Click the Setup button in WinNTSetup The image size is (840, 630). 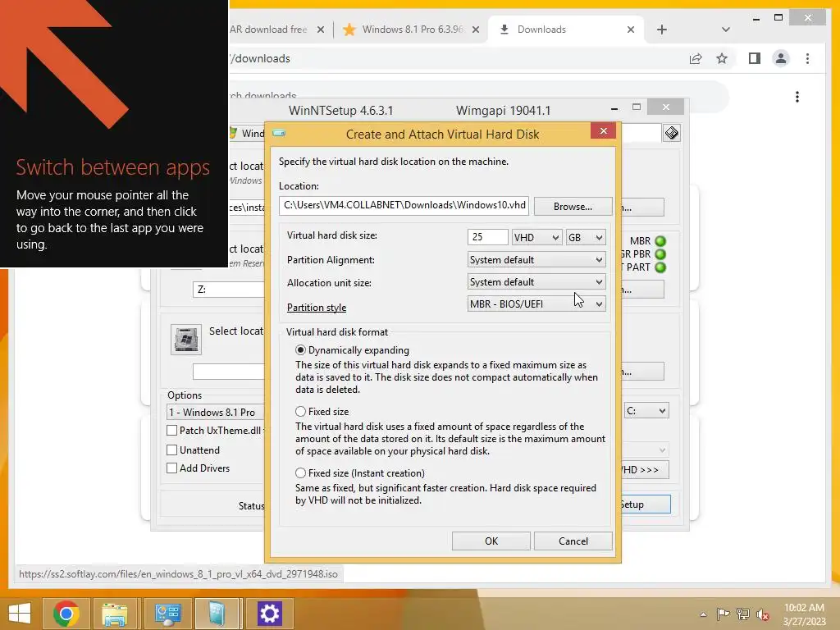[646, 504]
